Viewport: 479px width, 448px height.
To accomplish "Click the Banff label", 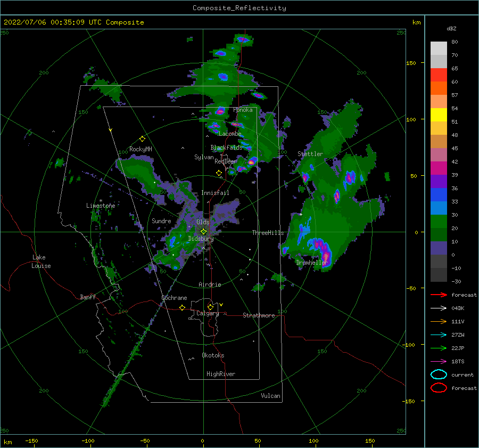I will coord(88,297).
